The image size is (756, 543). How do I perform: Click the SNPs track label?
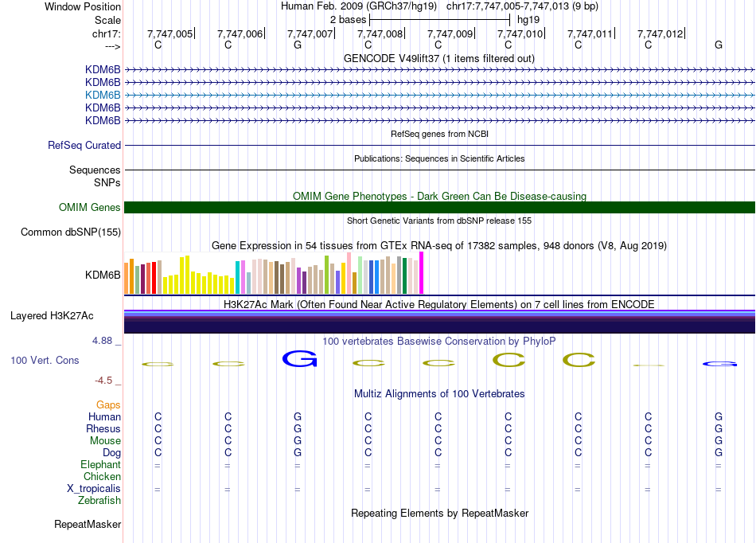107,183
